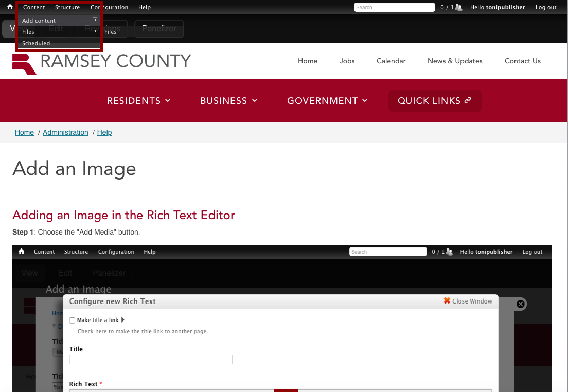Viewport: 568px width, 392px height.
Task: Click the Administration breadcrumb link
Action: [x=65, y=132]
